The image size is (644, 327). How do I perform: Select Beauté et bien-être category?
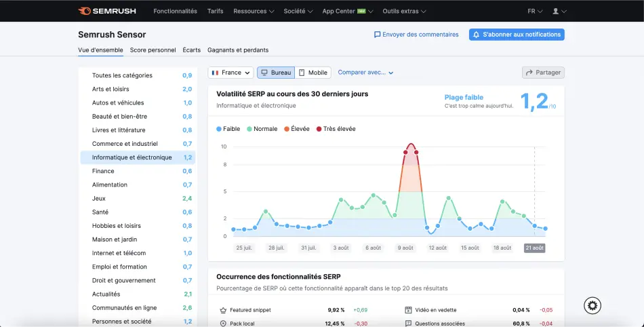138,117
